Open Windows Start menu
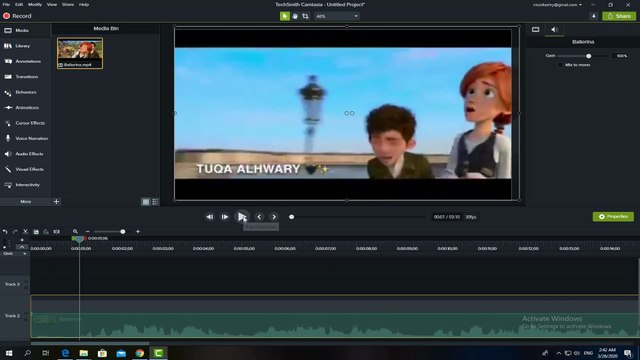 coord(9,353)
